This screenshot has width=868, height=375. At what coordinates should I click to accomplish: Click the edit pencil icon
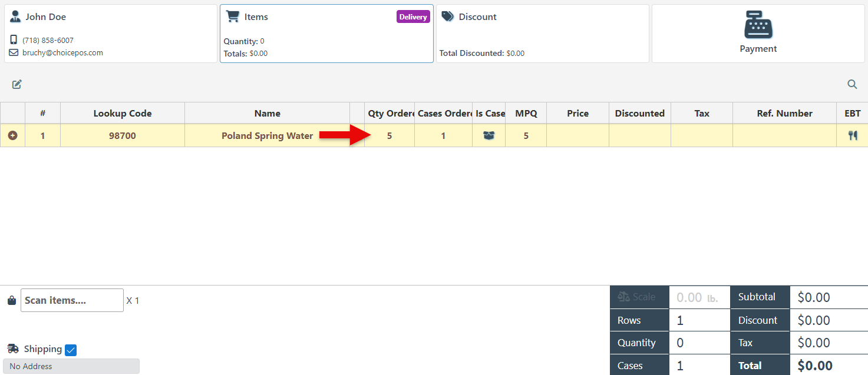pos(17,84)
